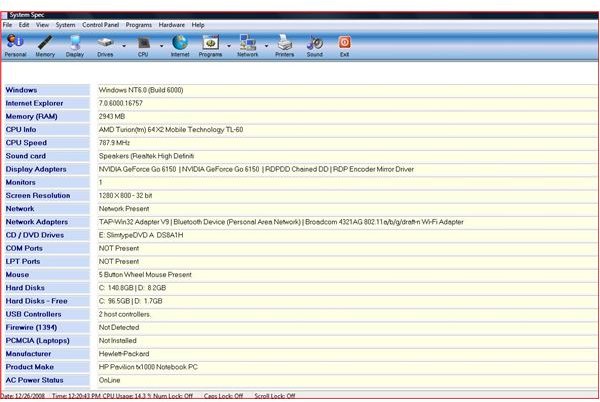Click the Sound toolbar icon
The image size is (600, 402).
point(315,46)
